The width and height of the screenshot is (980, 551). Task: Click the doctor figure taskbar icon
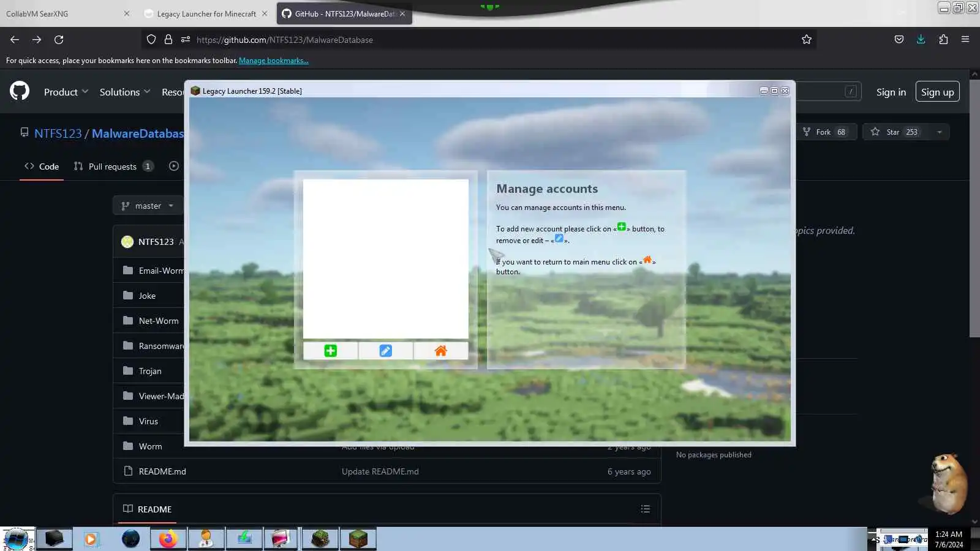point(206,539)
